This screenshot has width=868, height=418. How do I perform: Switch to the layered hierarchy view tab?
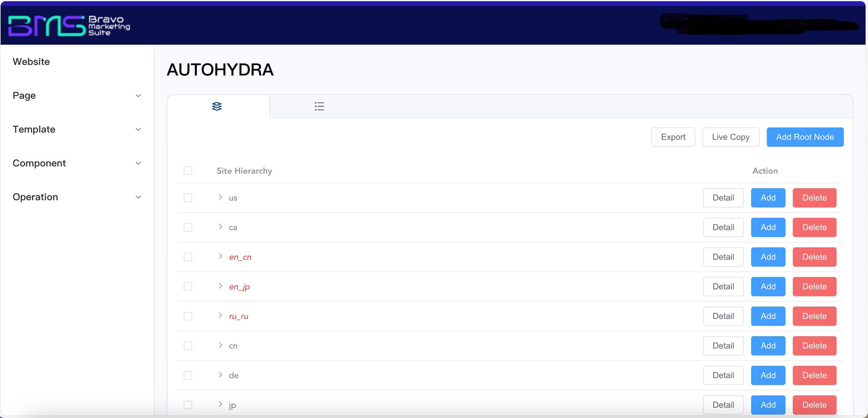tap(217, 107)
